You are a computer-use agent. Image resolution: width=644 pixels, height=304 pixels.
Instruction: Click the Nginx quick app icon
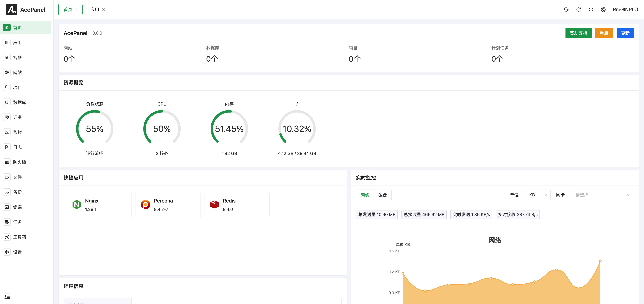76,205
